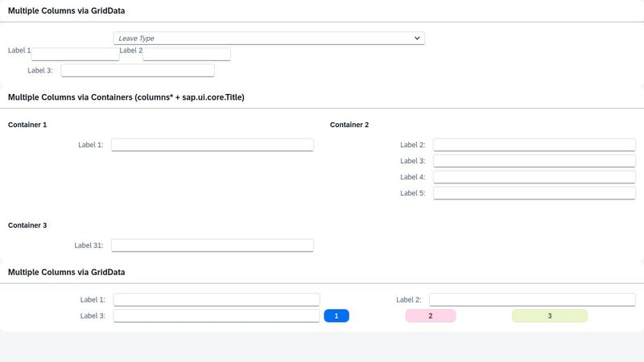Click the Multiple Columns via Containers heading

[126, 97]
